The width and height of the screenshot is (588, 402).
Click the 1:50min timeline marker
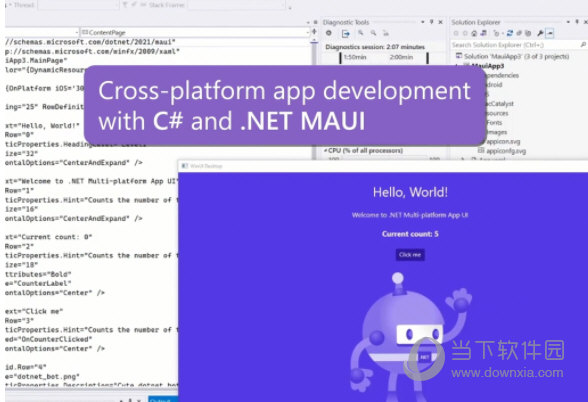point(355,57)
